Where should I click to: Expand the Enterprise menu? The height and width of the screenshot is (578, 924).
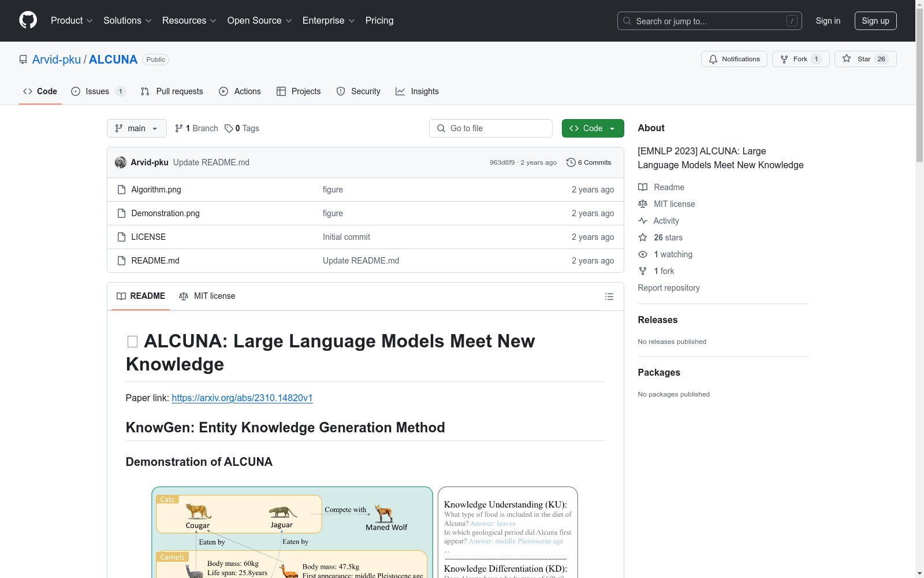[x=329, y=20]
